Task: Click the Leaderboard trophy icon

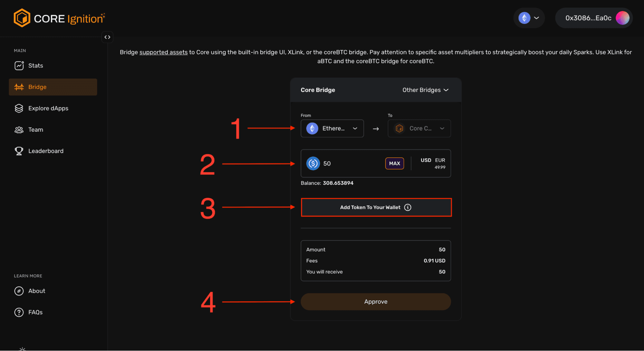Action: tap(19, 151)
